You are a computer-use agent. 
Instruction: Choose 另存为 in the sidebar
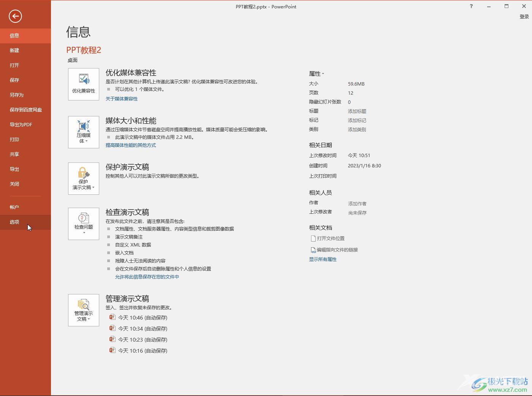25,95
